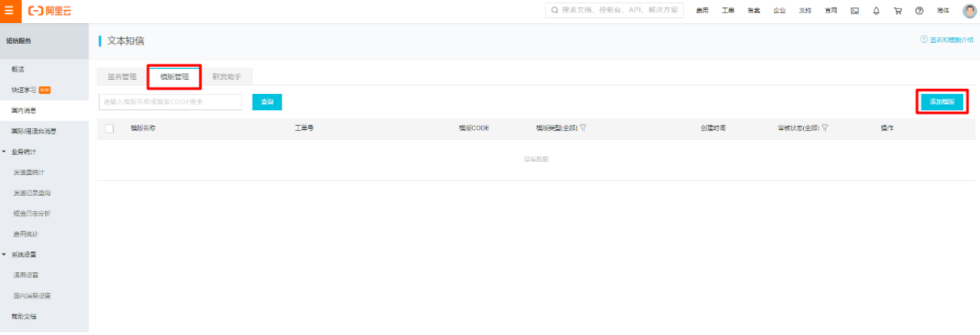The image size is (980, 335).
Task: Open 备案 in the top bar
Action: tap(754, 11)
